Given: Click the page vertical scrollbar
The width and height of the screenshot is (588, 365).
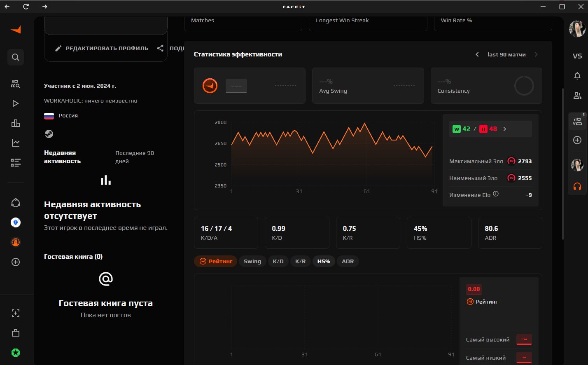Looking at the screenshot, I should 562,164.
